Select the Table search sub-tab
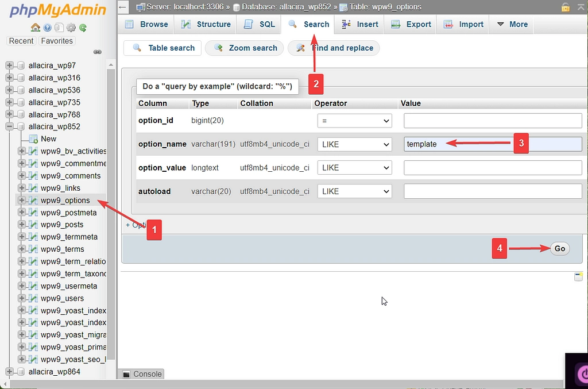 (163, 48)
